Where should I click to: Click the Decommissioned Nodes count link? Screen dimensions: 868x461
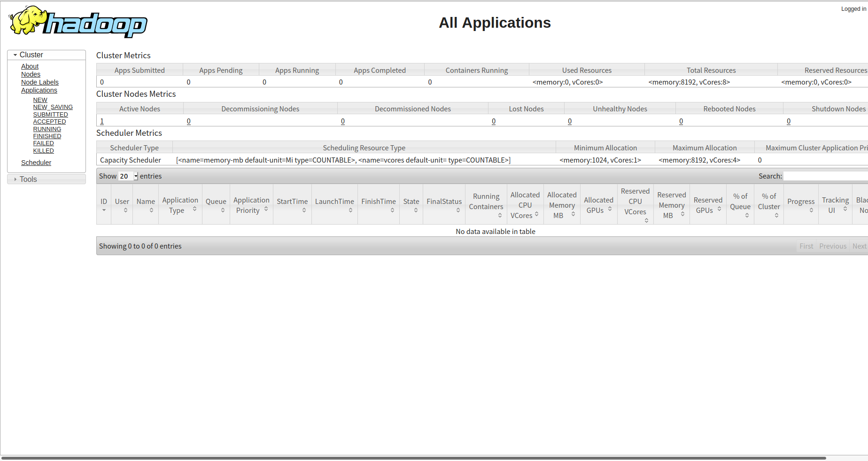click(x=343, y=121)
